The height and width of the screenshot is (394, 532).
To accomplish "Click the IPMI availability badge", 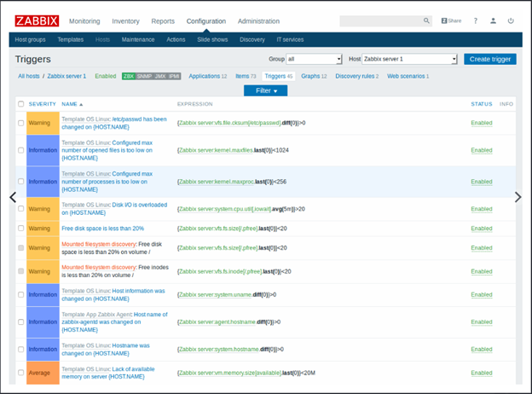I will [174, 77].
